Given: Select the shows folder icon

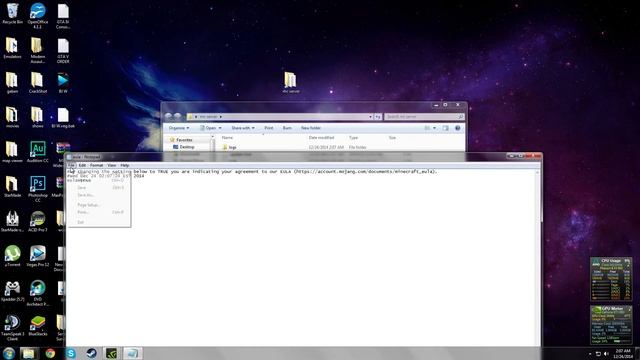Looking at the screenshot, I should (38, 118).
